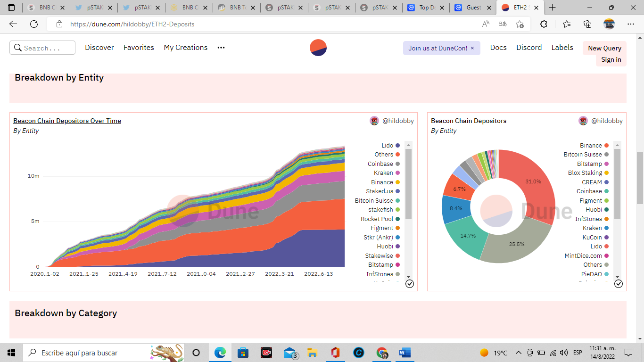Click the 25.5% gray pie slice
Viewport: 644px width, 362px height.
(516, 245)
